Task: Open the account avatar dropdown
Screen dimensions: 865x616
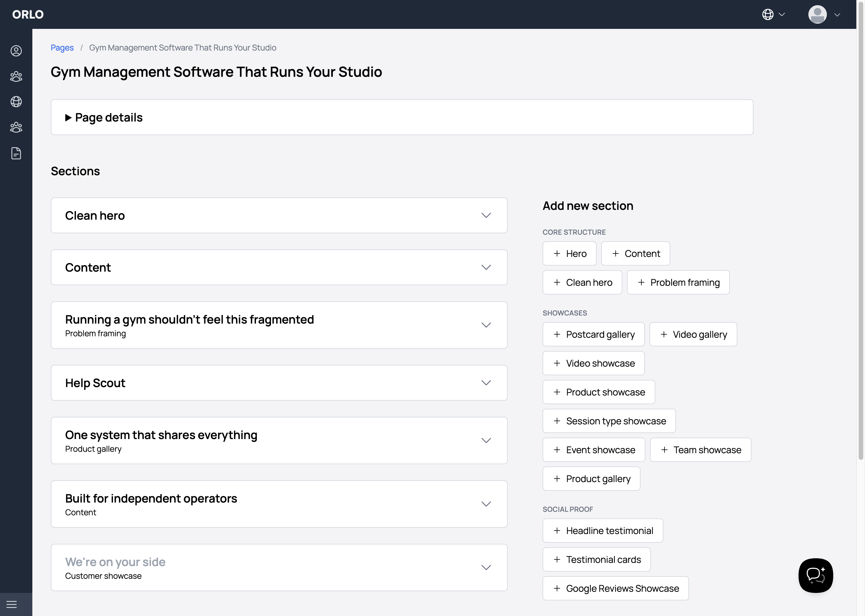Action: (818, 14)
